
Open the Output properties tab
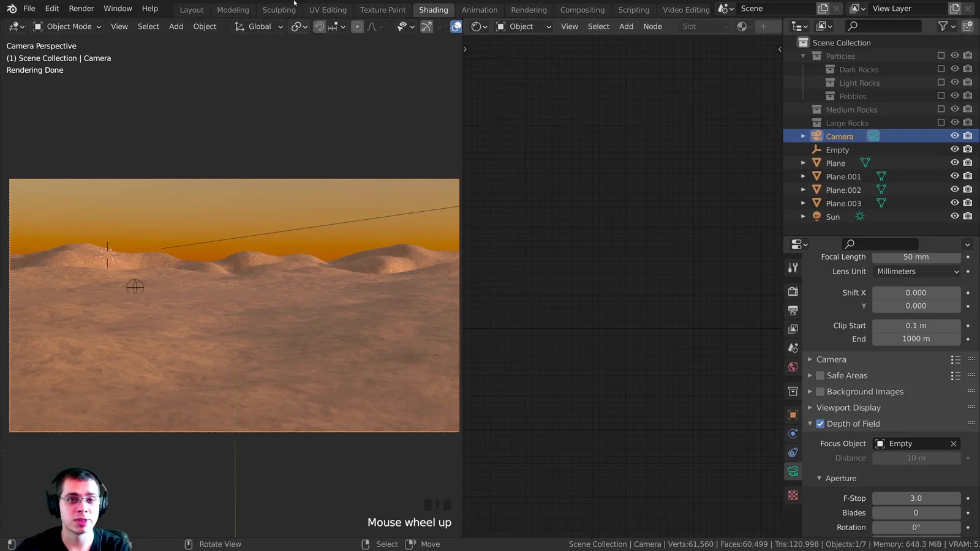coord(793,310)
